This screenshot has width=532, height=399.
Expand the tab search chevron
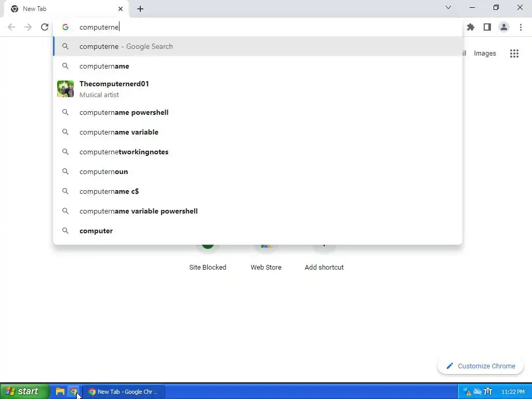(448, 7)
